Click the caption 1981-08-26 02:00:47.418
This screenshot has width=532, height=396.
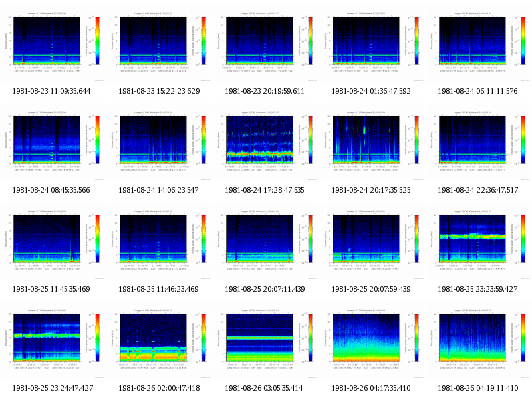(159, 388)
